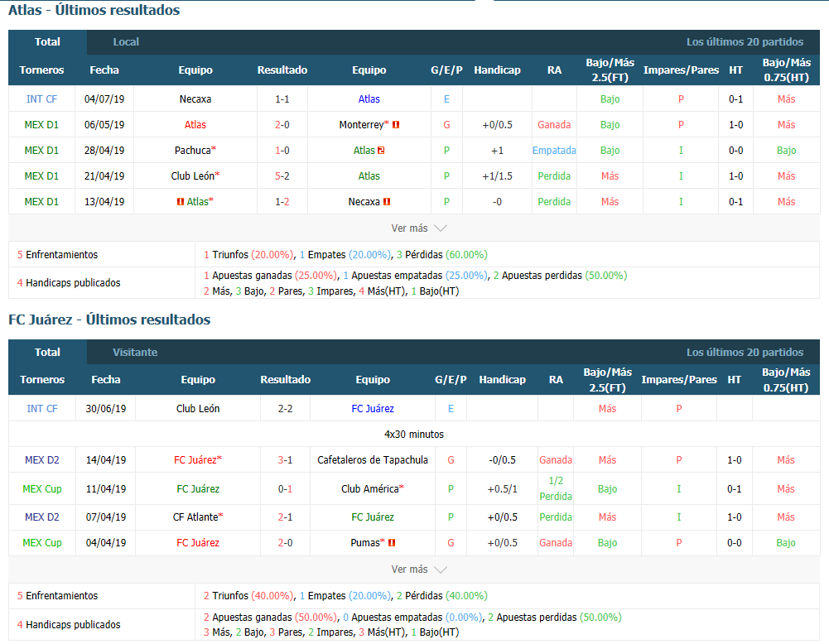Click the '1/2 Perdida' value in Club América row
Viewport: 829px width, 644px height.
556,488
